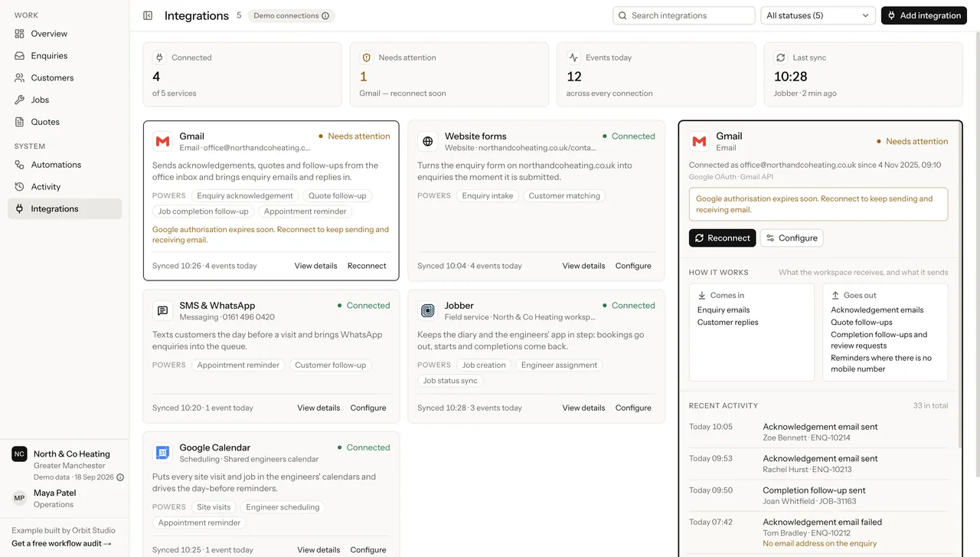Click Configure on the Jobber card
This screenshot has height=557, width=980.
pyautogui.click(x=633, y=408)
